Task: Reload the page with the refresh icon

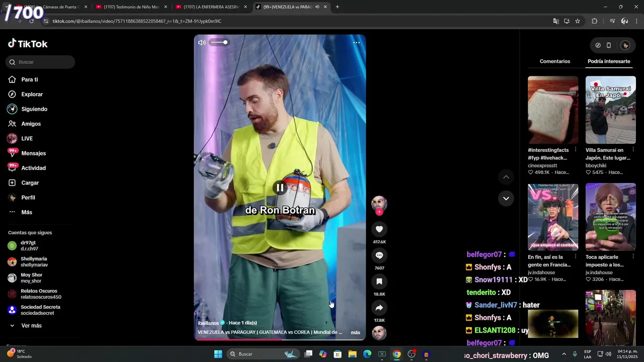Action: [31, 21]
